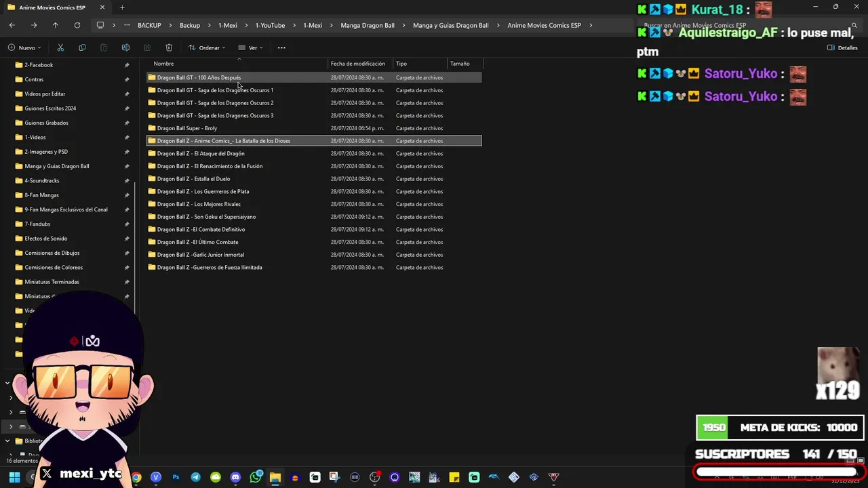This screenshot has width=868, height=488.
Task: Expand chevron after BACKUP breadcrumb
Action: click(170, 25)
